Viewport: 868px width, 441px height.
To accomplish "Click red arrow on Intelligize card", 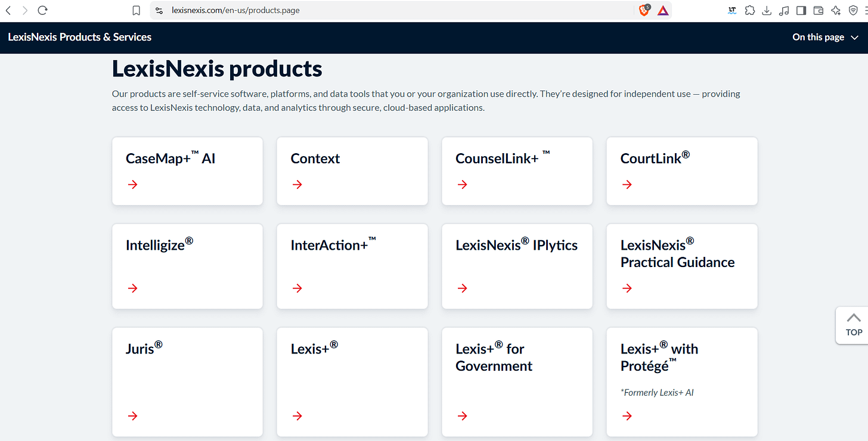I will click(132, 288).
